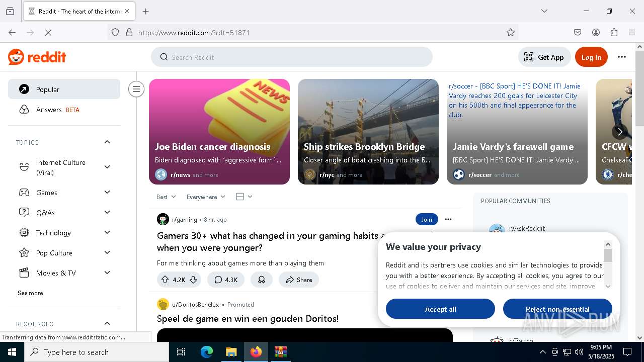Open the Get App QR button
Viewport: 644px width, 362px height.
click(544, 57)
